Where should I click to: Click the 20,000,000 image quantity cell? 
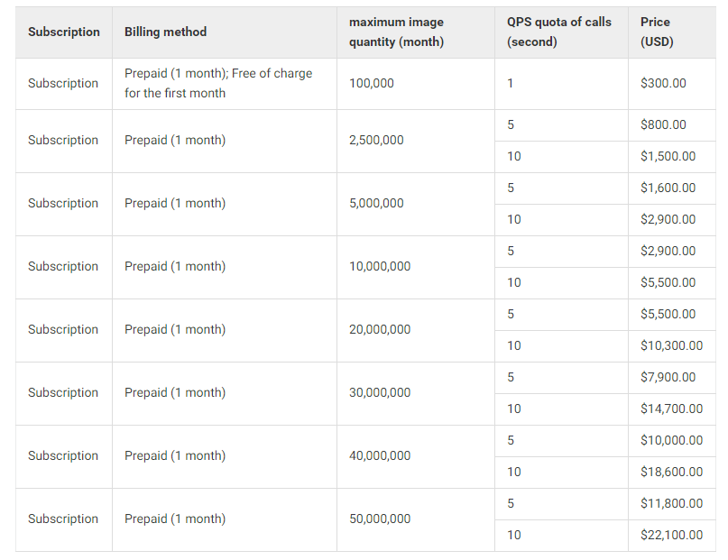[380, 329]
